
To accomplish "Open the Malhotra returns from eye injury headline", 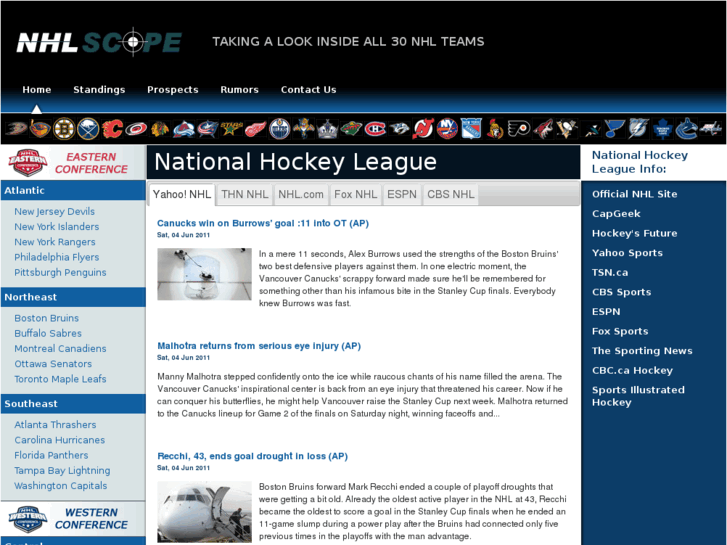I will pos(259,346).
